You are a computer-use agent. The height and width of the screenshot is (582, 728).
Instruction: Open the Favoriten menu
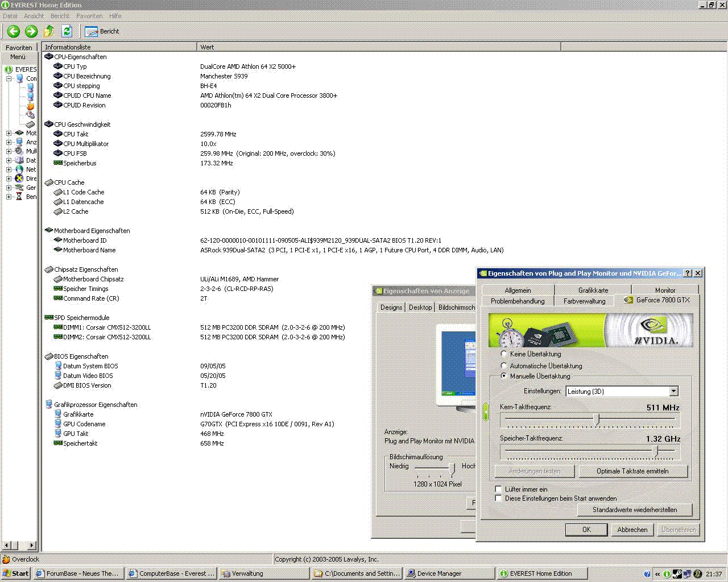coord(89,16)
